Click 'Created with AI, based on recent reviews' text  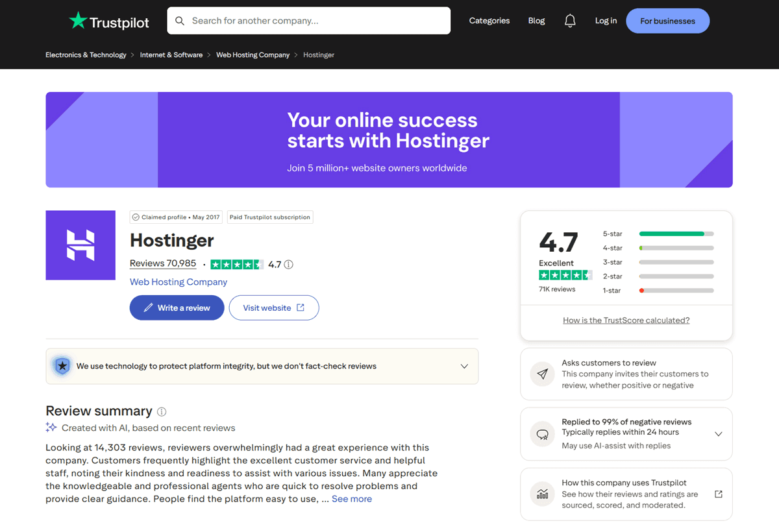click(x=149, y=428)
